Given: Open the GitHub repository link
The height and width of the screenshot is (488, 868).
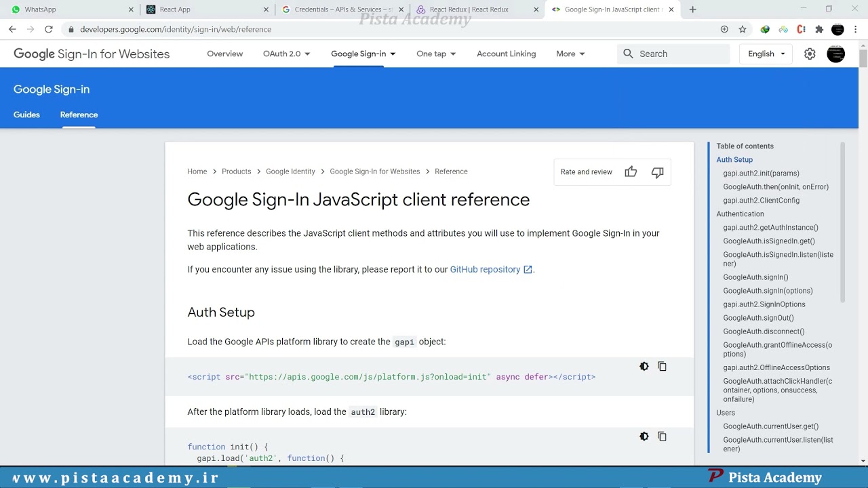Looking at the screenshot, I should point(485,270).
